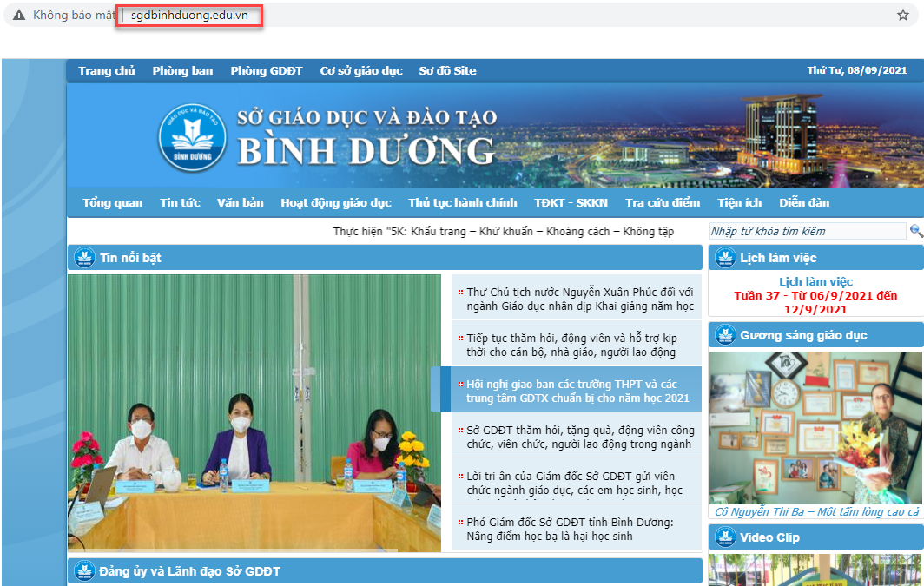Select 'Thủ tục hành chính' navigation item
This screenshot has width=924, height=586.
463,202
